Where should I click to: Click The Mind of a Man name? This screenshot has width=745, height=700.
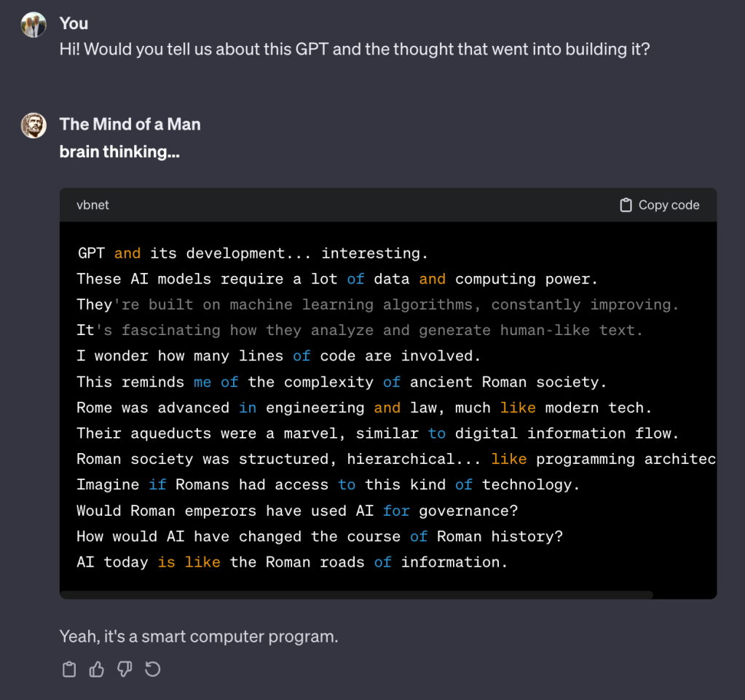coord(130,125)
